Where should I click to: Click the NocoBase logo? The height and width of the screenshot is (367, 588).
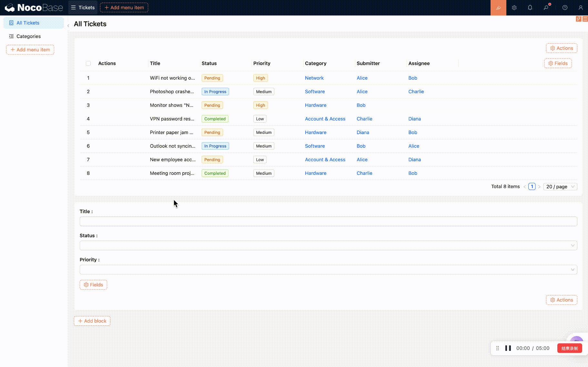[x=34, y=8]
